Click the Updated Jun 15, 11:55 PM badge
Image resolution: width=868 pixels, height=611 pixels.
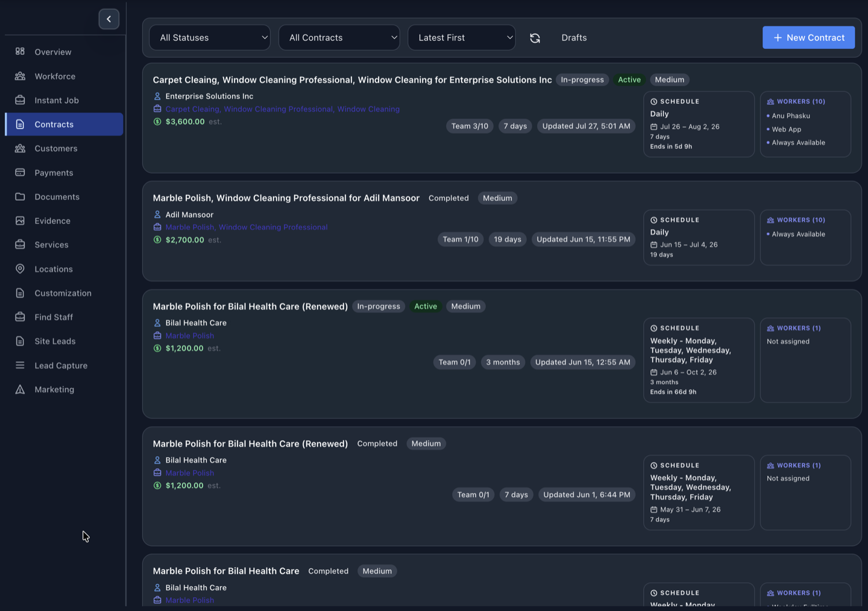[x=583, y=239]
